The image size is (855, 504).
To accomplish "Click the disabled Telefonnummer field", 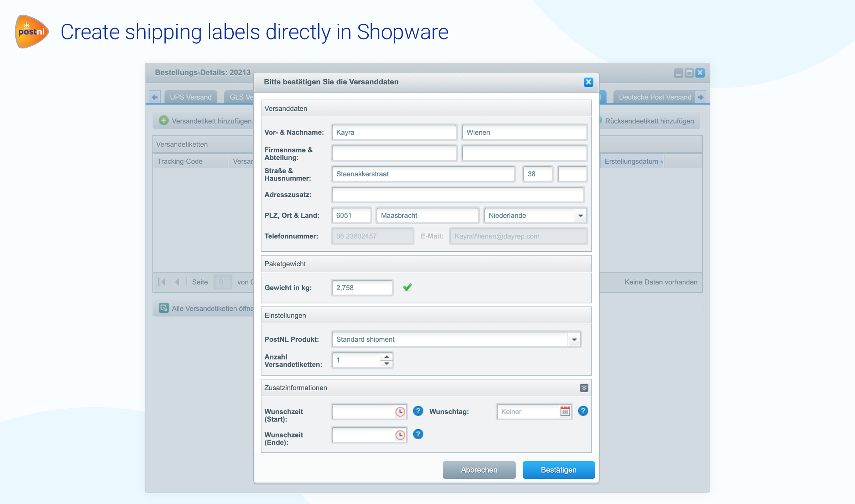I will point(373,236).
